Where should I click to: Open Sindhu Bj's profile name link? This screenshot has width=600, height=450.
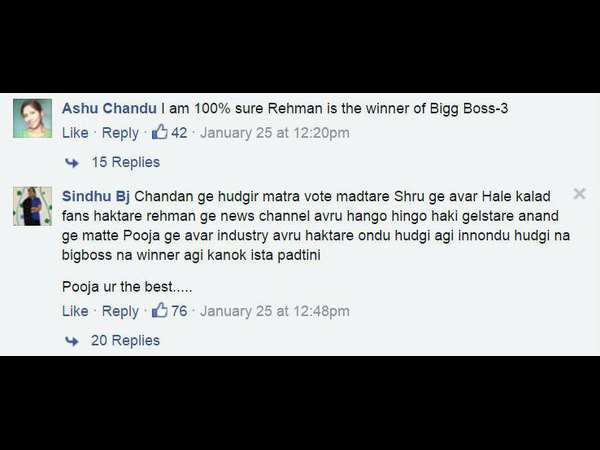(96, 196)
